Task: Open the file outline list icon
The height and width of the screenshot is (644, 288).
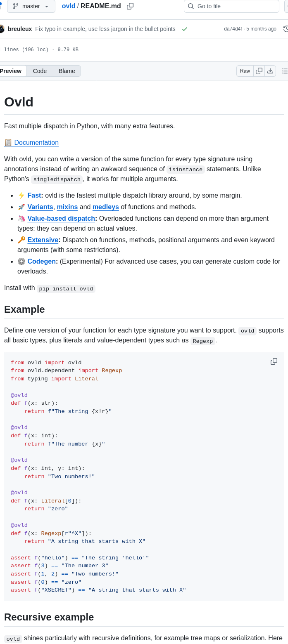Action: (x=284, y=71)
